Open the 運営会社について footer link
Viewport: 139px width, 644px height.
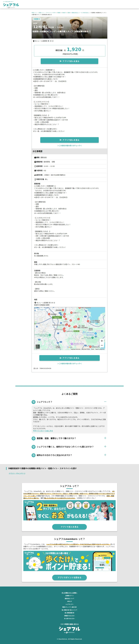[69, 599]
